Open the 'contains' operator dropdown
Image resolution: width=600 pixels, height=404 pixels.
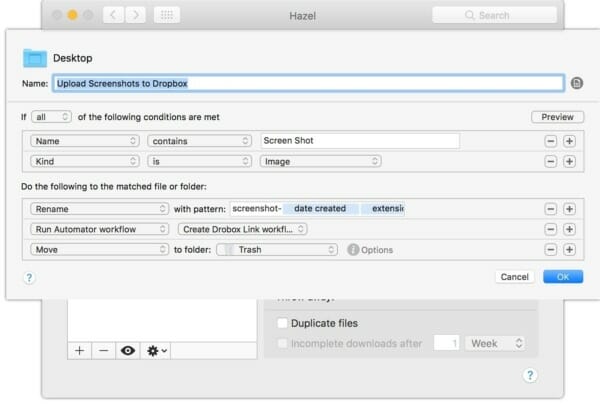(x=199, y=141)
